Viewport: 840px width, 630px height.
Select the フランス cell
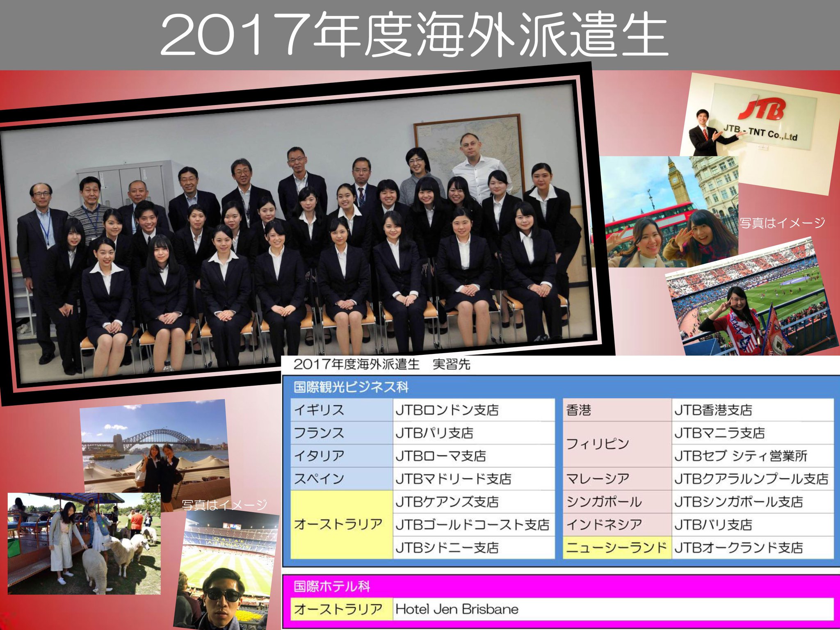[342, 433]
